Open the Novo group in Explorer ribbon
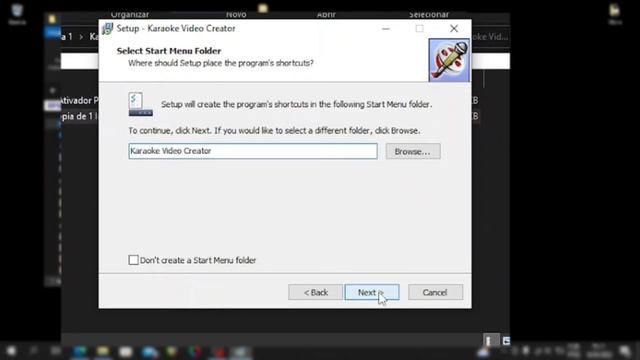Viewport: 640px width, 360px height. point(236,15)
